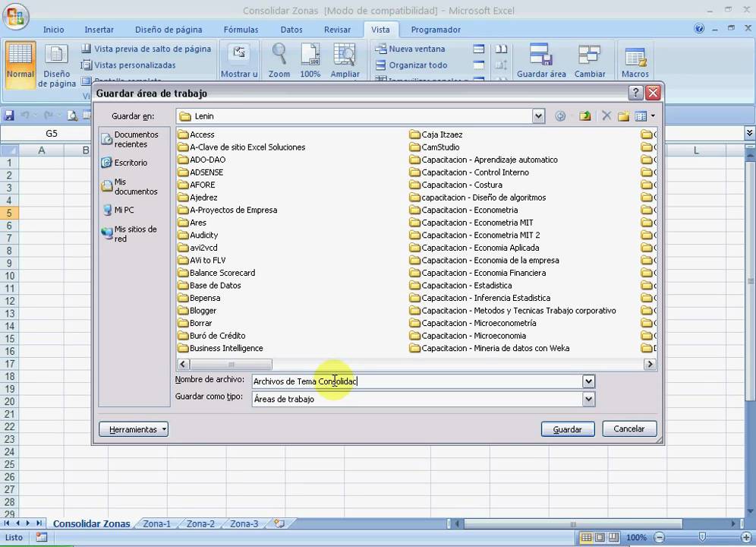Switch to Zona-2 sheet tab

click(x=200, y=523)
